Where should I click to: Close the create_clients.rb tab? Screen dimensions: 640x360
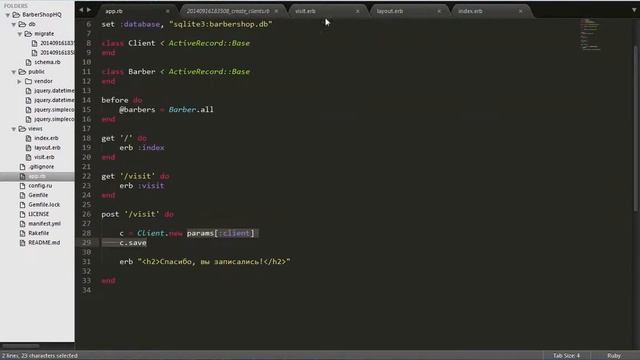tap(276, 11)
